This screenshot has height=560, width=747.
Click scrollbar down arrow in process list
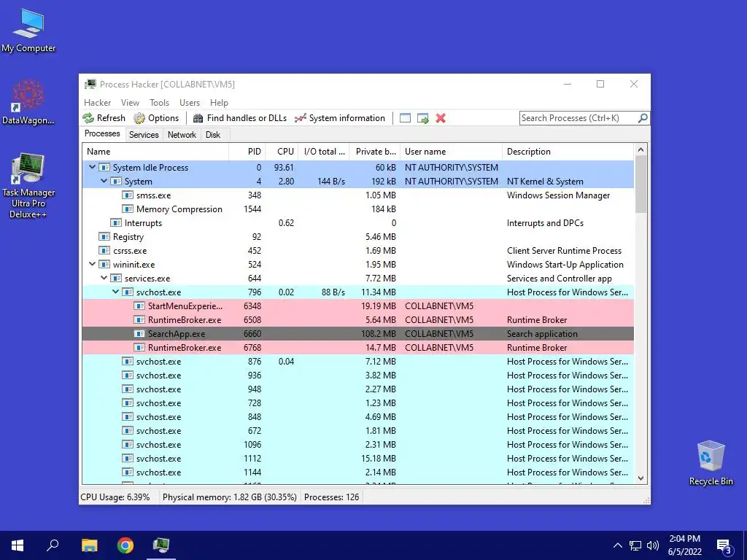tap(640, 478)
